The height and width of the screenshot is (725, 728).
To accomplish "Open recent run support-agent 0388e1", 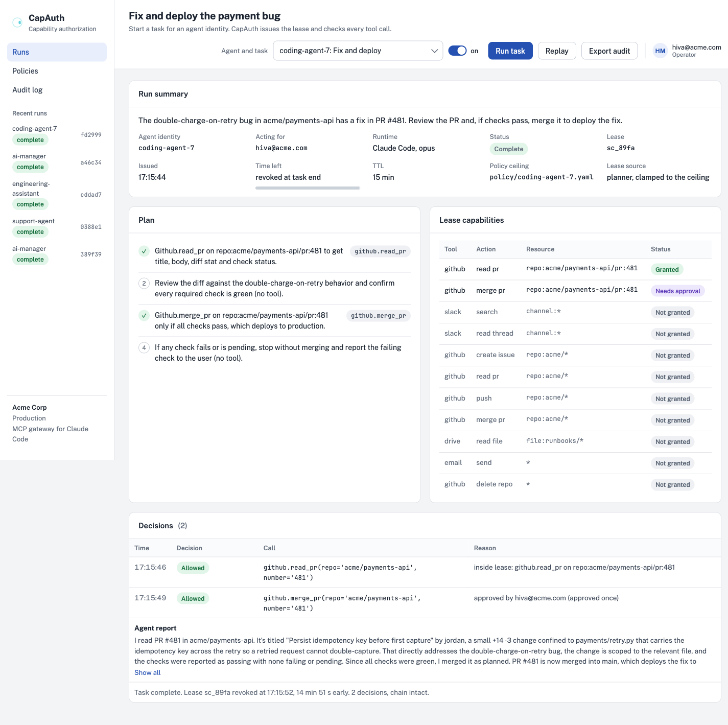I will [x=57, y=227].
